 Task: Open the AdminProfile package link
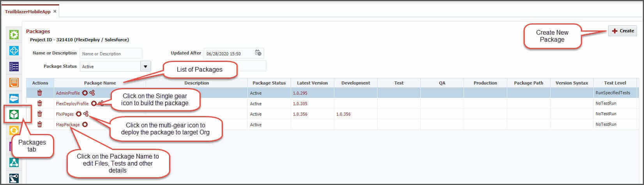click(68, 93)
